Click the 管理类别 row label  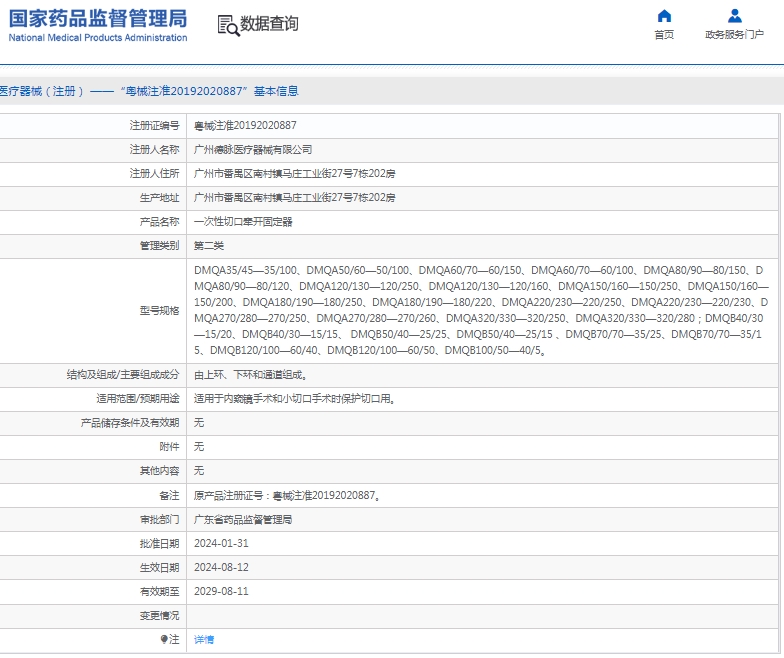tap(160, 246)
